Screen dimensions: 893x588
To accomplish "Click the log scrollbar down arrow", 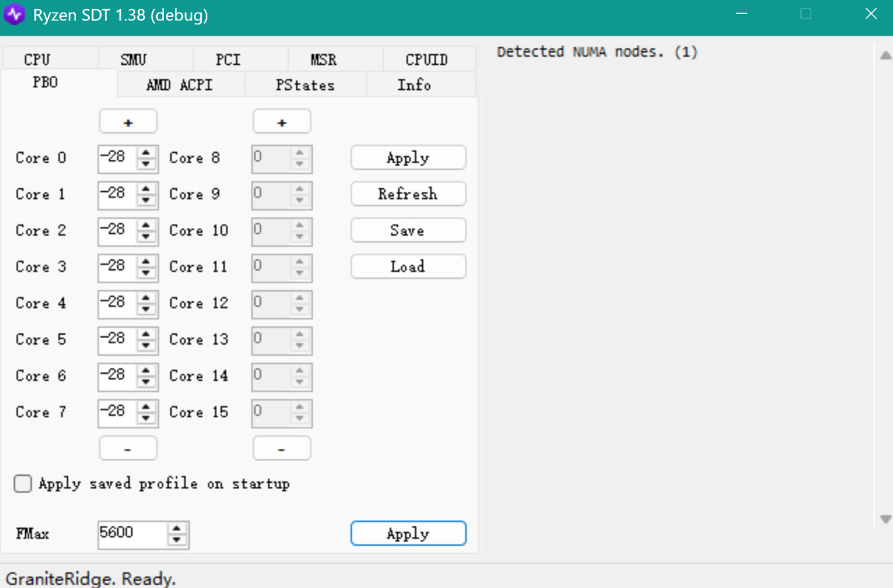I will [885, 519].
